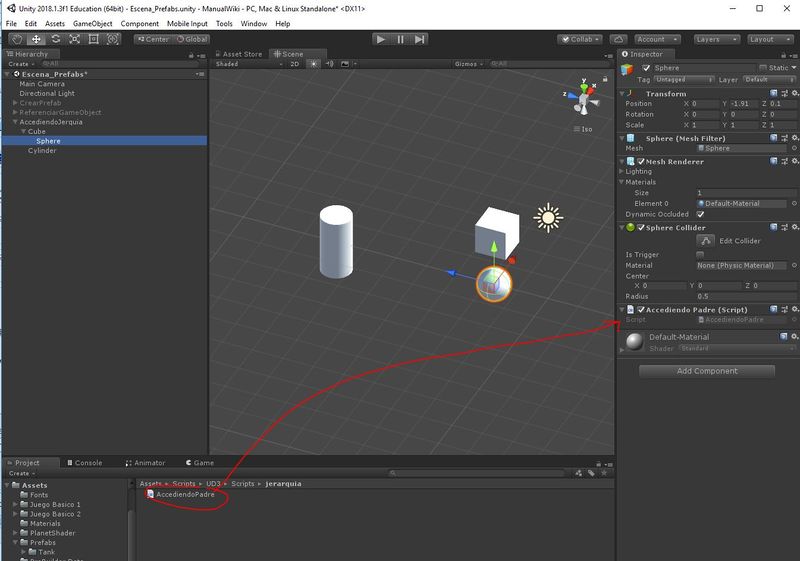Disable Accediendo Padre script checkbox
This screenshot has height=561, width=800.
click(641, 310)
